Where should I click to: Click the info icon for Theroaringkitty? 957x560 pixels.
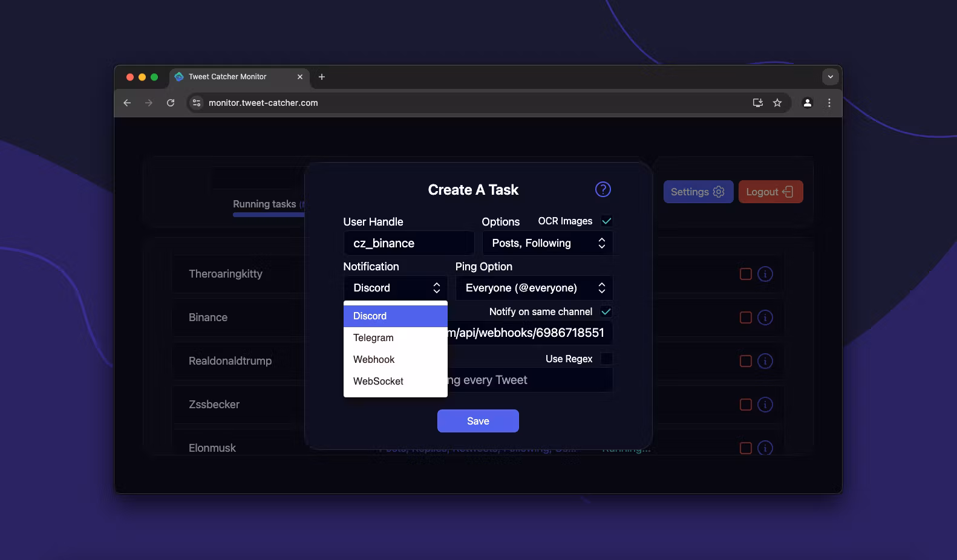pyautogui.click(x=765, y=274)
